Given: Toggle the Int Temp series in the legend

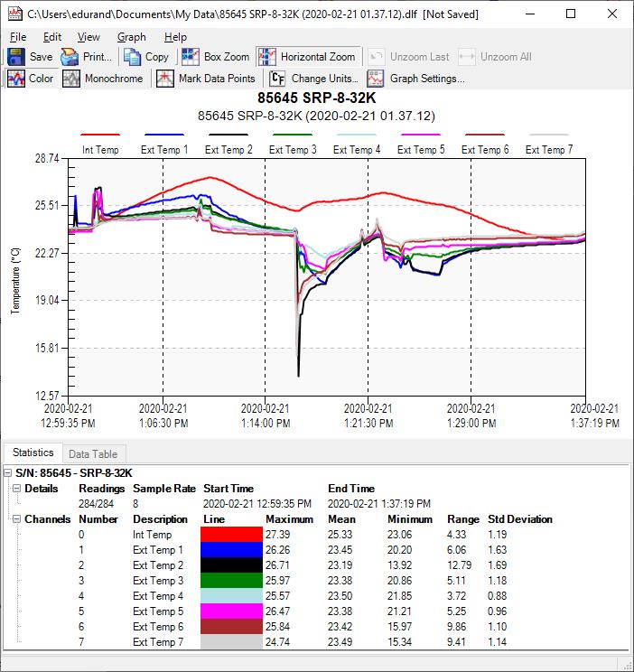Looking at the screenshot, I should coord(100,150).
